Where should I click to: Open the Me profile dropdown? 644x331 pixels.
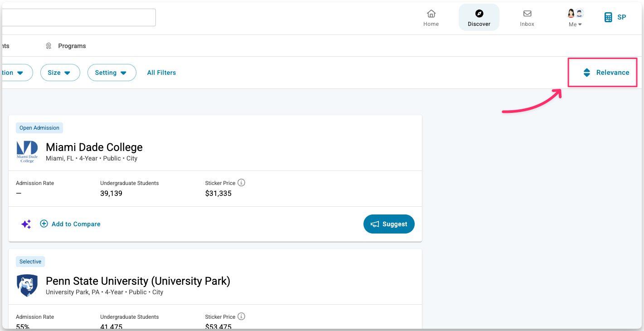[575, 18]
